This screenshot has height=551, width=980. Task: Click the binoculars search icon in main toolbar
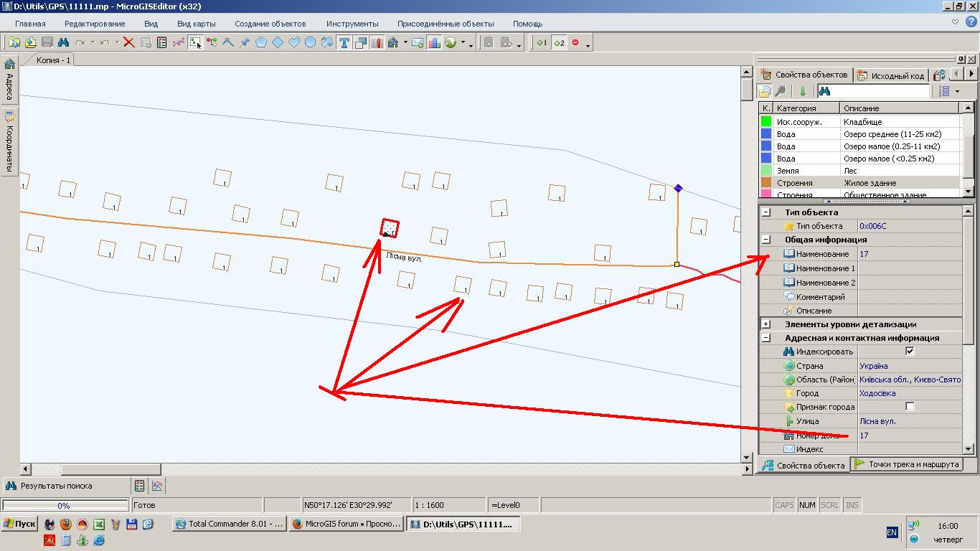click(x=63, y=43)
